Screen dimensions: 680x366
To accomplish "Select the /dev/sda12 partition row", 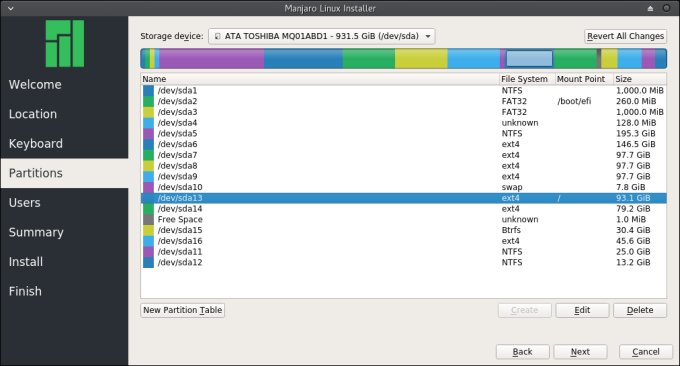I will pyautogui.click(x=404, y=262).
